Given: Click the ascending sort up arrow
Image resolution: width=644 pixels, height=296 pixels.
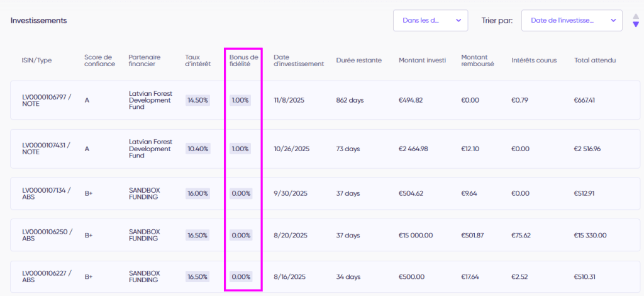Looking at the screenshot, I should click(636, 16).
